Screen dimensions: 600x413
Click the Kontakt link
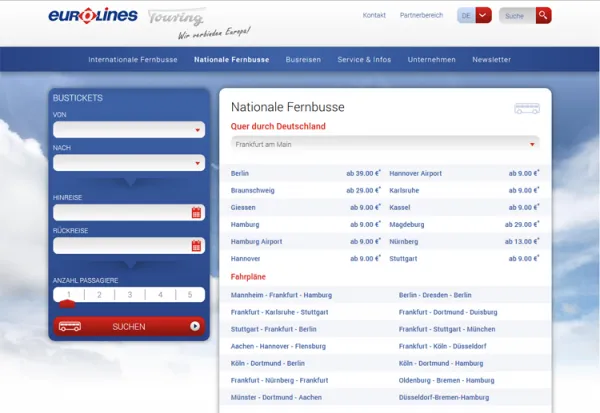[374, 15]
